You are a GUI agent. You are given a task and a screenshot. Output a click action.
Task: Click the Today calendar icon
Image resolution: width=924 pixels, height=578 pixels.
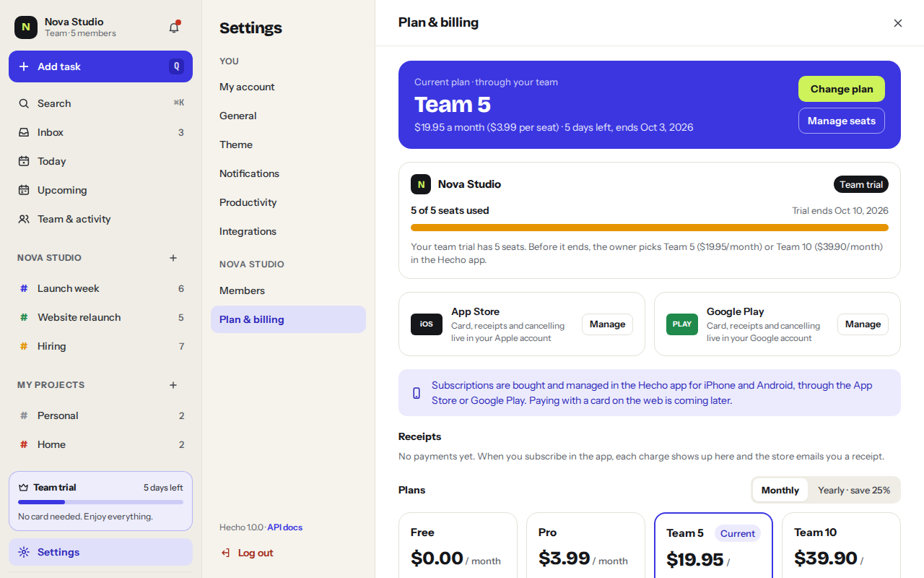click(x=24, y=161)
